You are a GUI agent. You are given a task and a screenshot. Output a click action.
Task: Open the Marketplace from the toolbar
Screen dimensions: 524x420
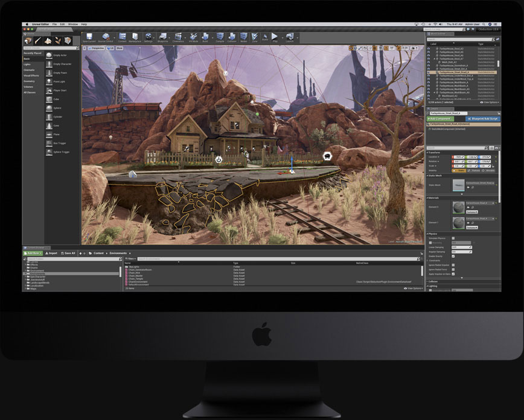pos(135,36)
